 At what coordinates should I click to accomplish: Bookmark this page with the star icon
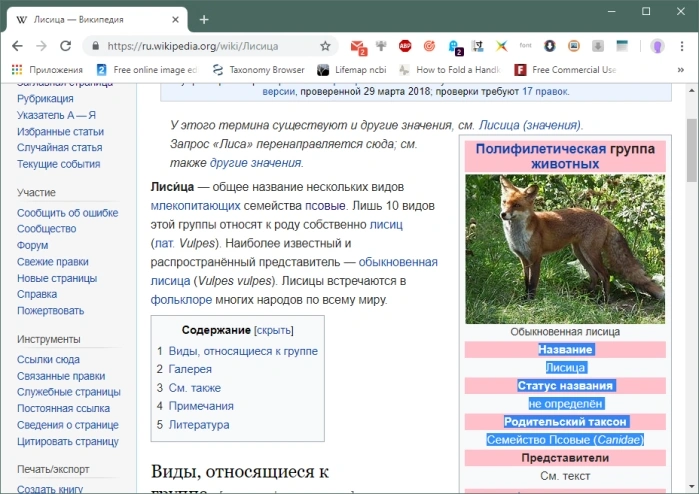(325, 46)
